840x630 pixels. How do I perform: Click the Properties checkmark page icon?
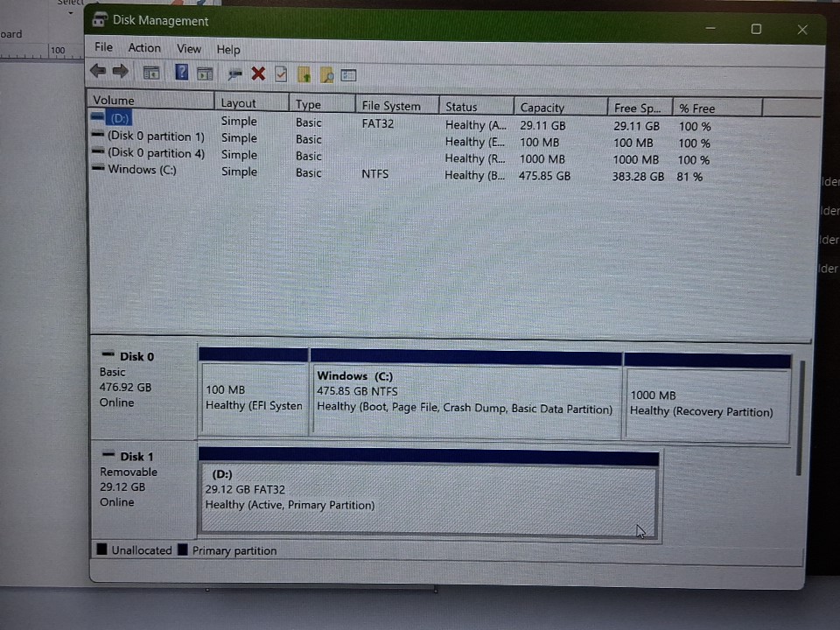coord(281,74)
